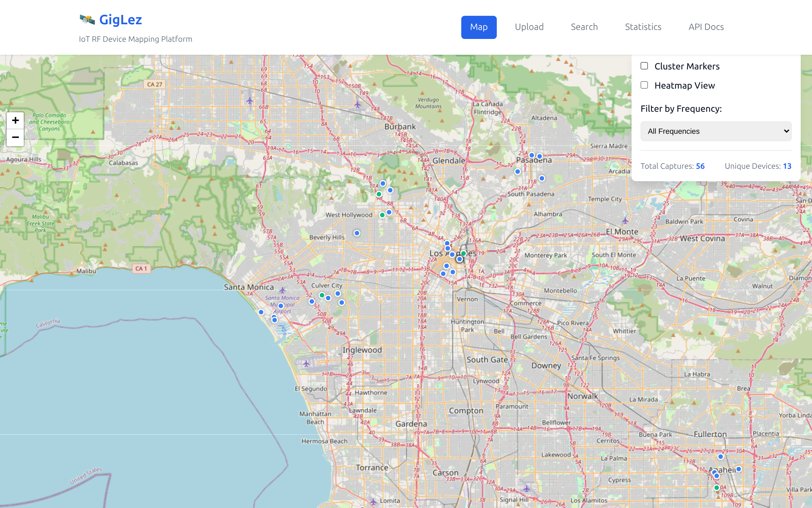This screenshot has height=508, width=812.
Task: Select the marker on Santa Monica Municipal Airport
Action: [281, 306]
